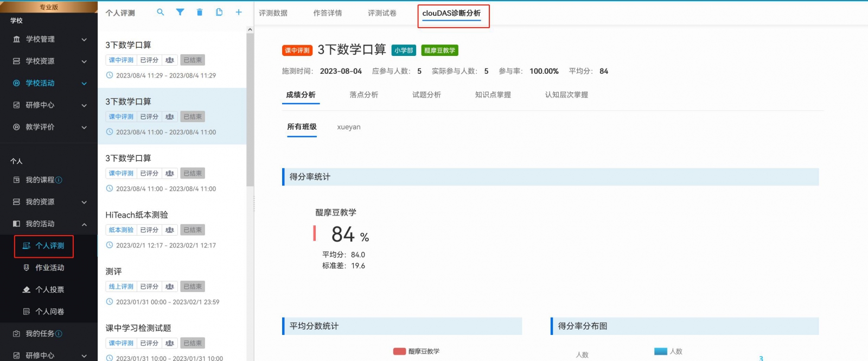Click scroll-up arrow of evaluation list scrollbar
868x361 pixels.
click(250, 29)
